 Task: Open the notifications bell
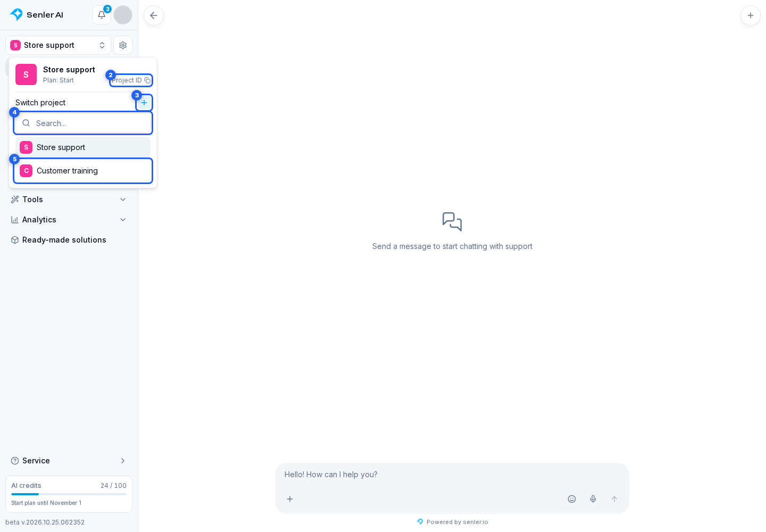(x=102, y=15)
